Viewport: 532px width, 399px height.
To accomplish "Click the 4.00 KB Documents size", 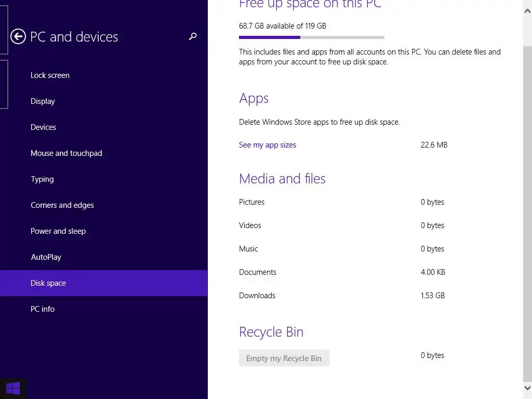I will coord(433,272).
